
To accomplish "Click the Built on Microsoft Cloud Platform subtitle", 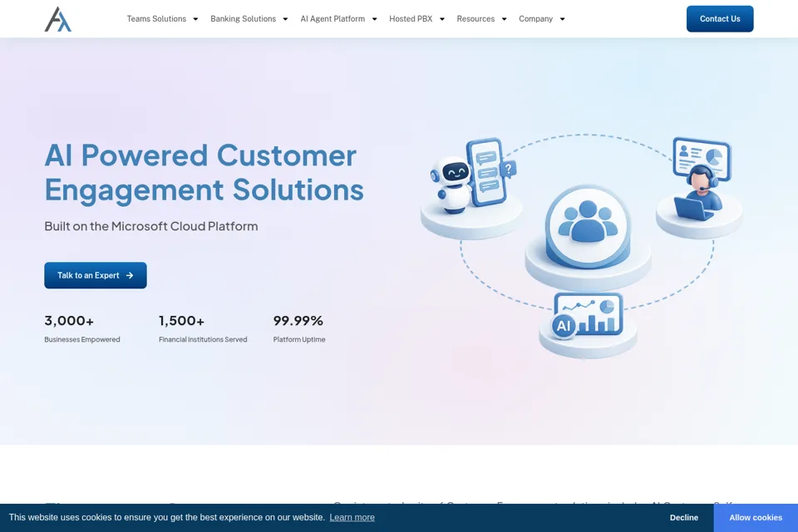I will 151,226.
